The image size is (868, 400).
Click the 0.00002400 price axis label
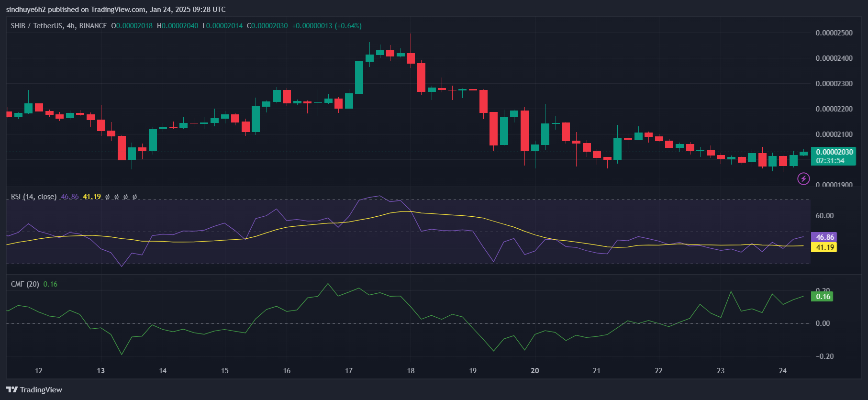click(834, 58)
